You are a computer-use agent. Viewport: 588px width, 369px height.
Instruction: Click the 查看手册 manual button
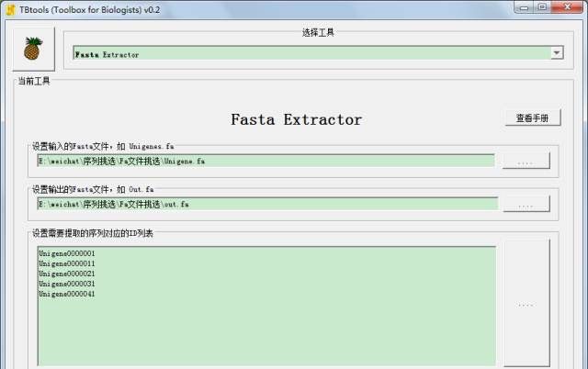(x=533, y=118)
